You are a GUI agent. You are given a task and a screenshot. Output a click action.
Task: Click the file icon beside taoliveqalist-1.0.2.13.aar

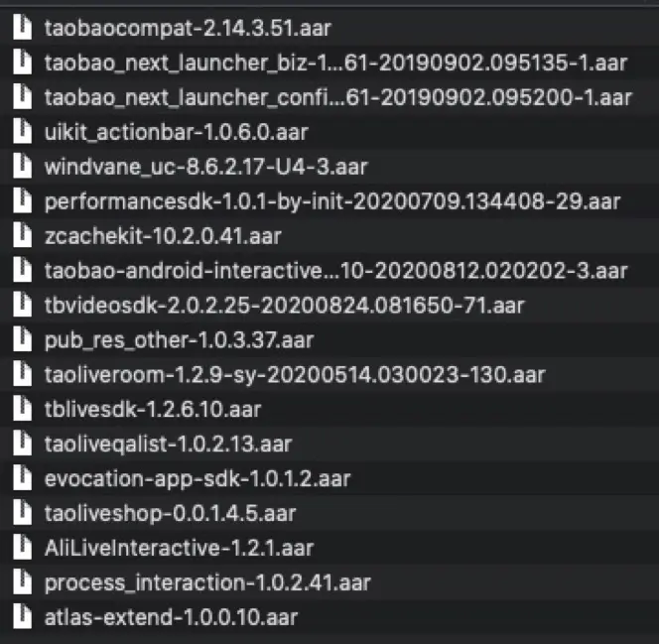[22, 445]
